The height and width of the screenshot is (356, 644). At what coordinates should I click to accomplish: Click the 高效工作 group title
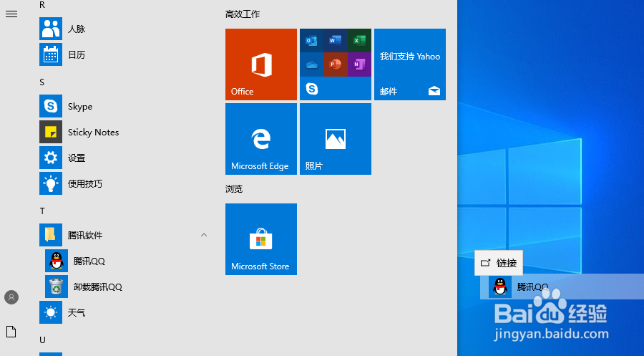point(243,14)
